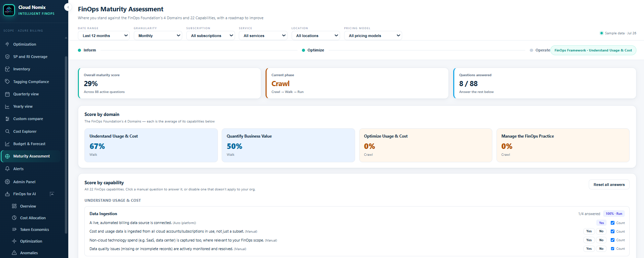Collapse the FinOps for AI section expander

52,194
